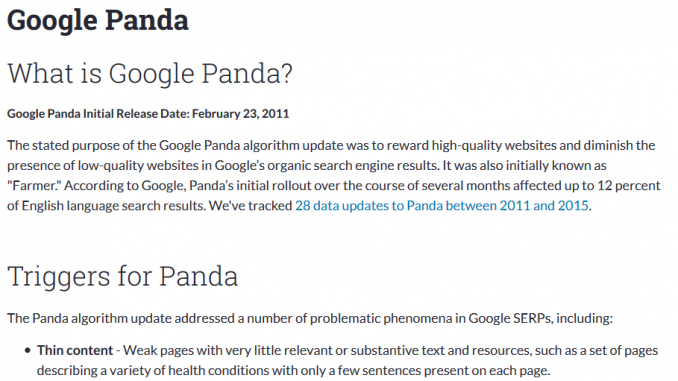Click the bold Thin content term
Viewport: 678px width, 381px height.
[75, 350]
